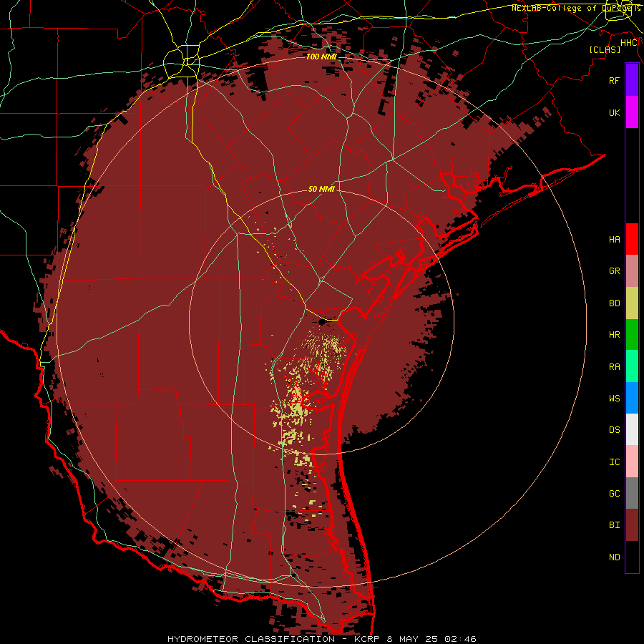Image resolution: width=644 pixels, height=644 pixels.
Task: Click the 'KCRP' radar site identifier
Action: pyautogui.click(x=367, y=639)
